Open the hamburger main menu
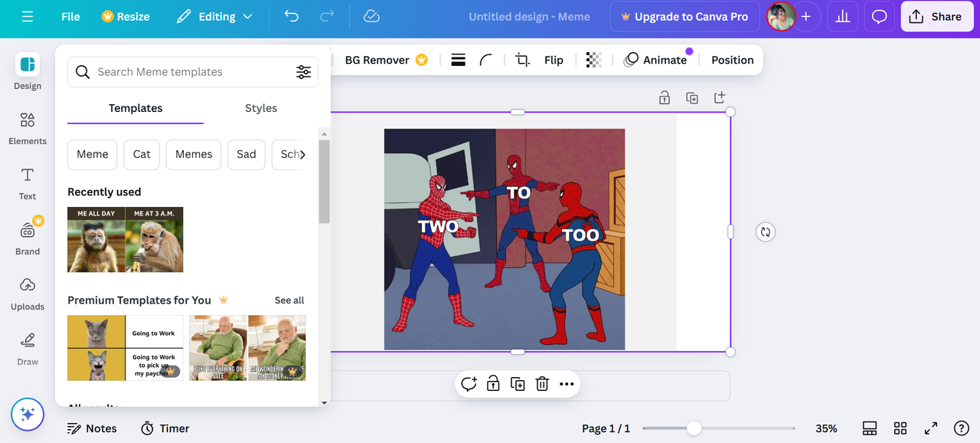This screenshot has width=980, height=443. point(28,16)
